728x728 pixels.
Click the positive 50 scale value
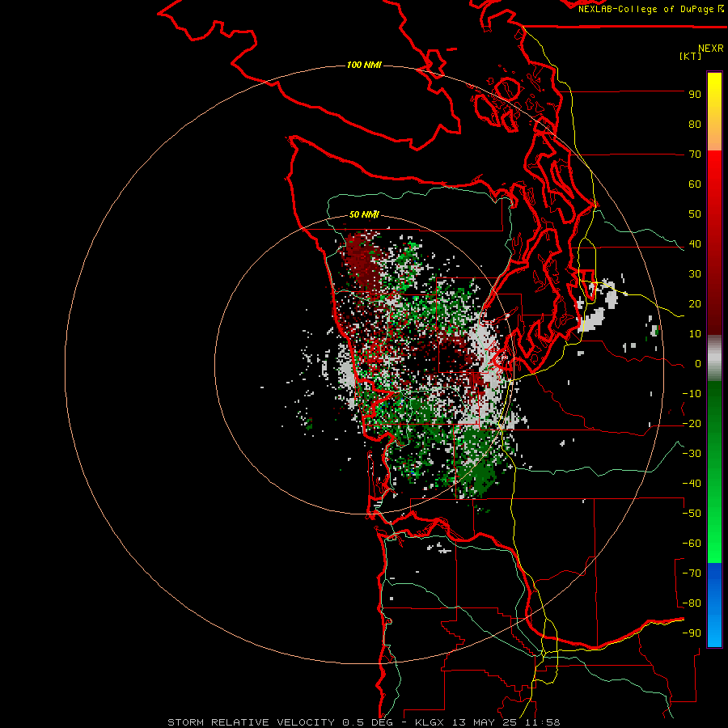[695, 214]
